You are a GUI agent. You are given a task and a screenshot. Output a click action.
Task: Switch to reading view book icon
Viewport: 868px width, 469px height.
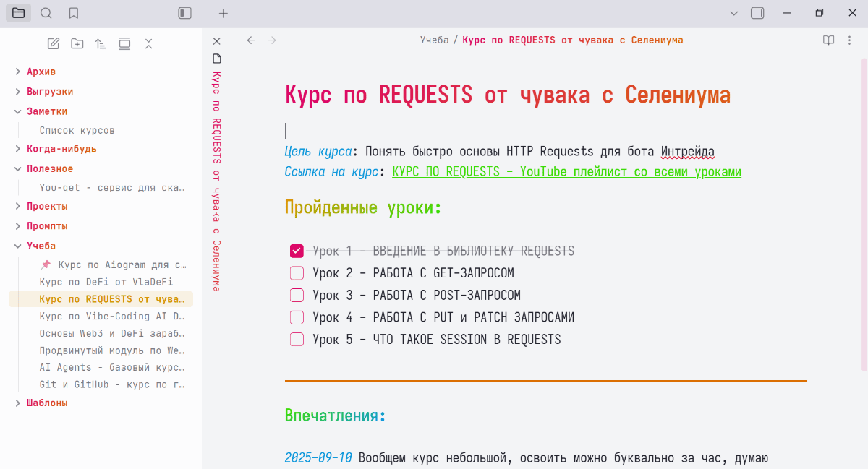[829, 40]
